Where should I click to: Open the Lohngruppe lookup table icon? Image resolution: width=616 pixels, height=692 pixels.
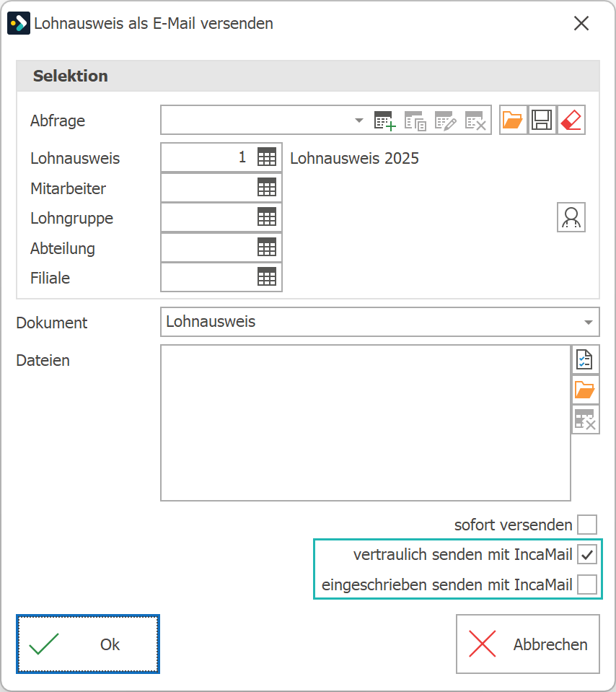(267, 217)
